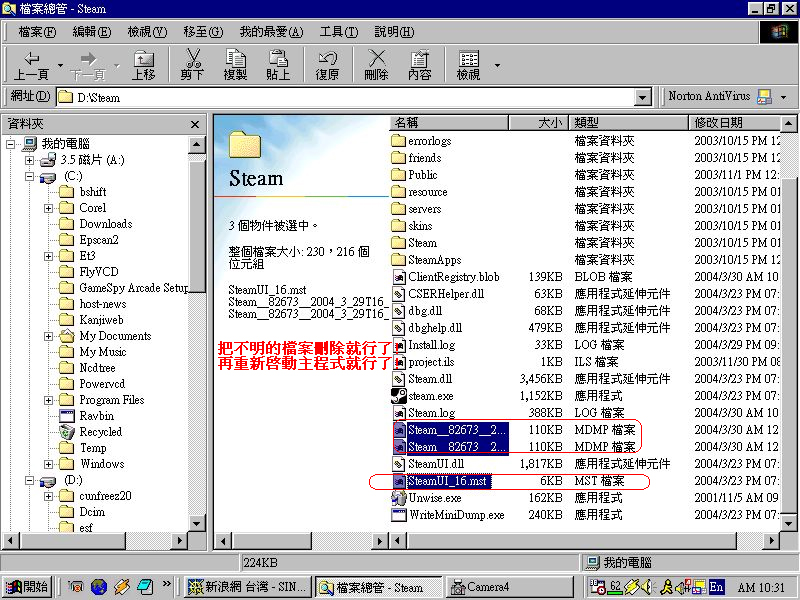Screen dimensions: 800x600
Task: Switch to the 新浪網 台灣 taskbar window
Action: (246, 587)
